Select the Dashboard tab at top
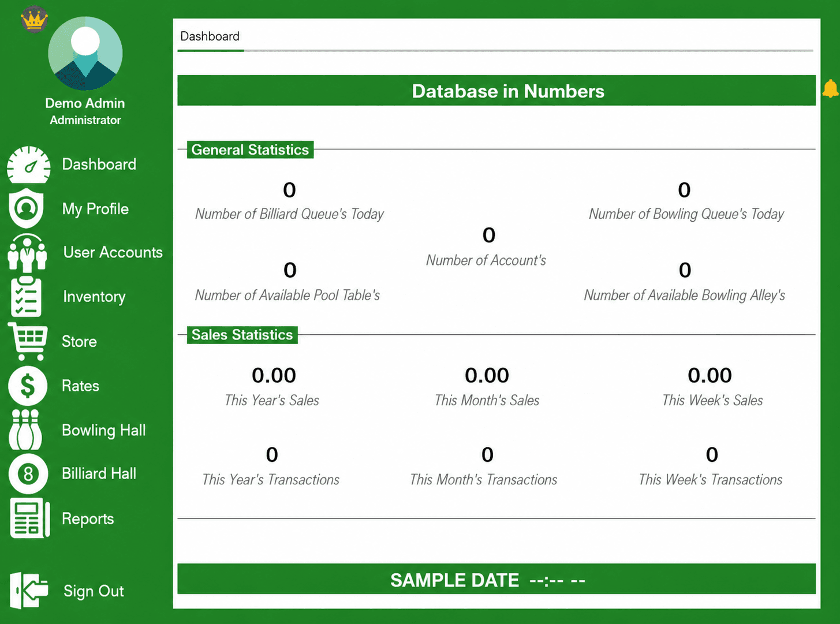Image resolution: width=840 pixels, height=624 pixels. click(210, 36)
